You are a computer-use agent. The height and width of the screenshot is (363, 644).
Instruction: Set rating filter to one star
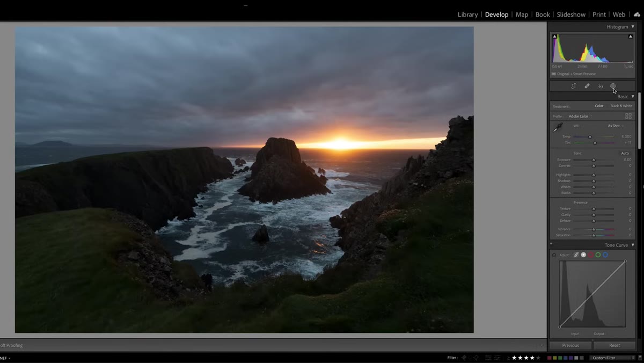point(514,358)
